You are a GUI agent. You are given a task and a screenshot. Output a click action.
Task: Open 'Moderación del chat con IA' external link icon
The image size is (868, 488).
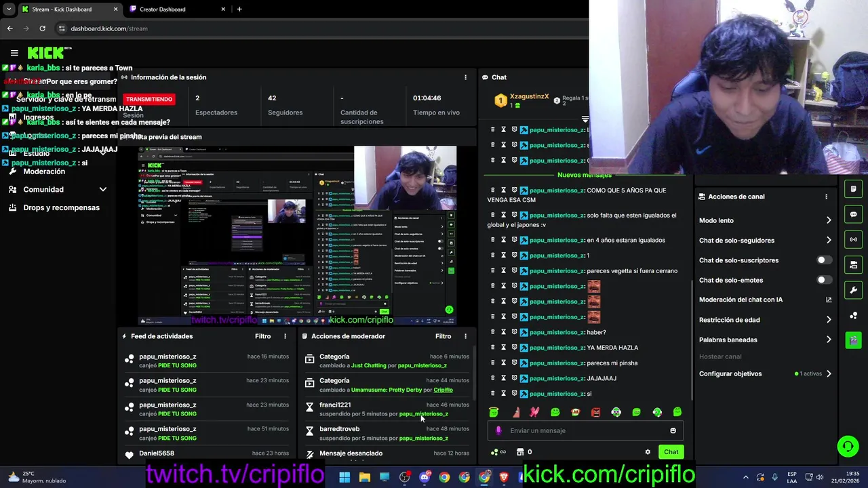(829, 300)
